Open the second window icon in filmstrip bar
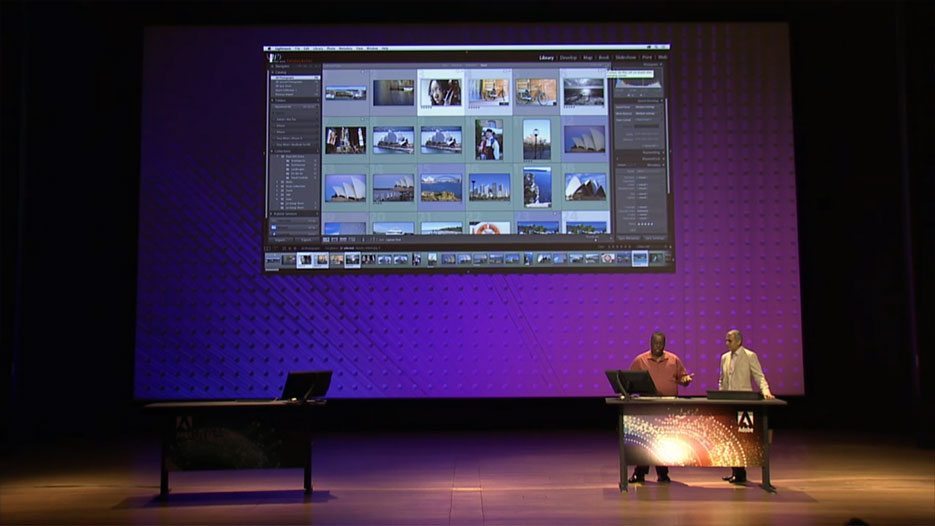 pos(275,248)
